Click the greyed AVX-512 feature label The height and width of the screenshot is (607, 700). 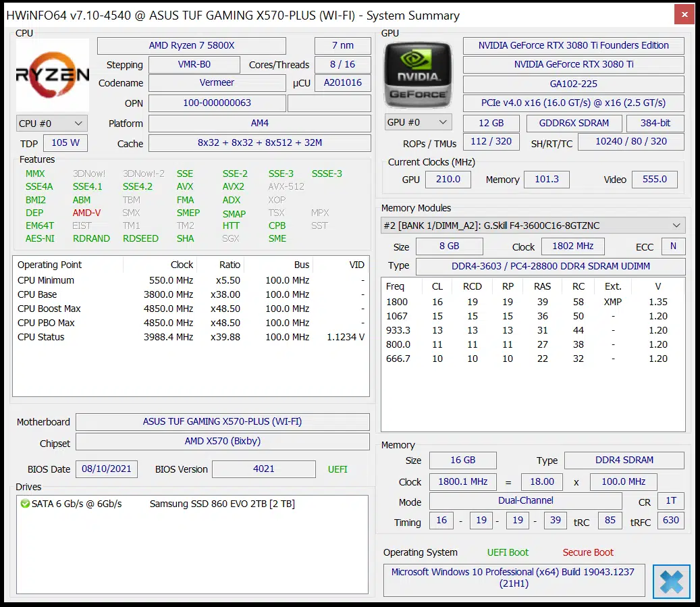[286, 187]
